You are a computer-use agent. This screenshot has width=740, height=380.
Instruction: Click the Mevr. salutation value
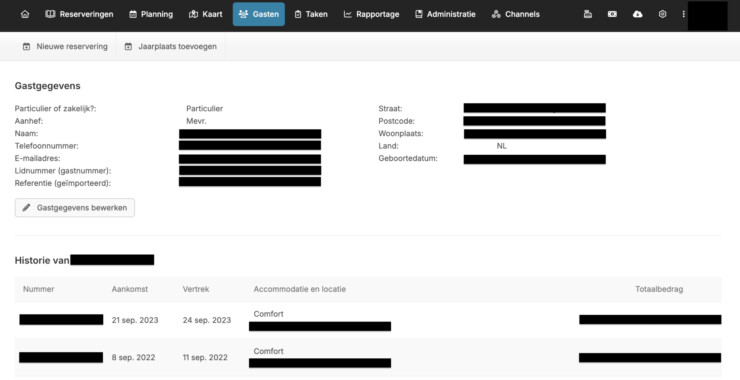[x=196, y=121]
